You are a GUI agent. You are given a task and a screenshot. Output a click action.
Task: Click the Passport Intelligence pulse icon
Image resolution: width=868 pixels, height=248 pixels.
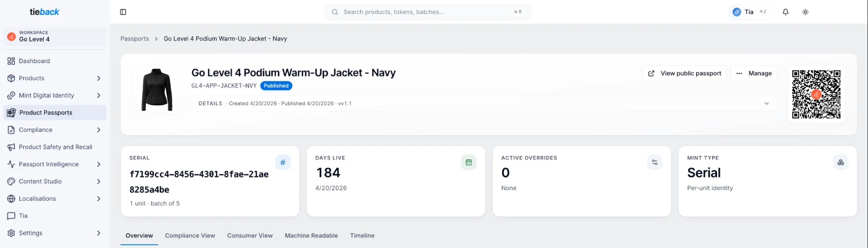pyautogui.click(x=11, y=164)
